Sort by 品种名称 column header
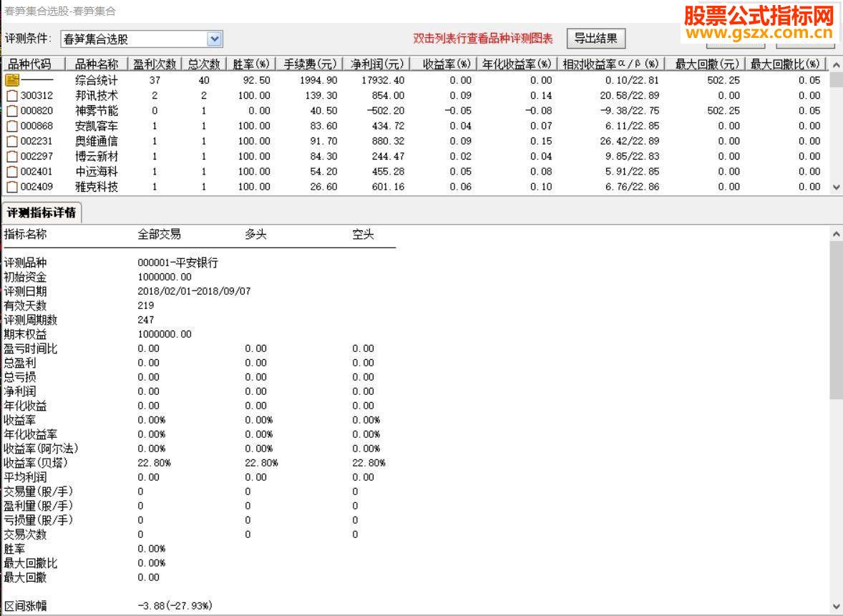Image resolution: width=843 pixels, height=616 pixels. click(97, 64)
